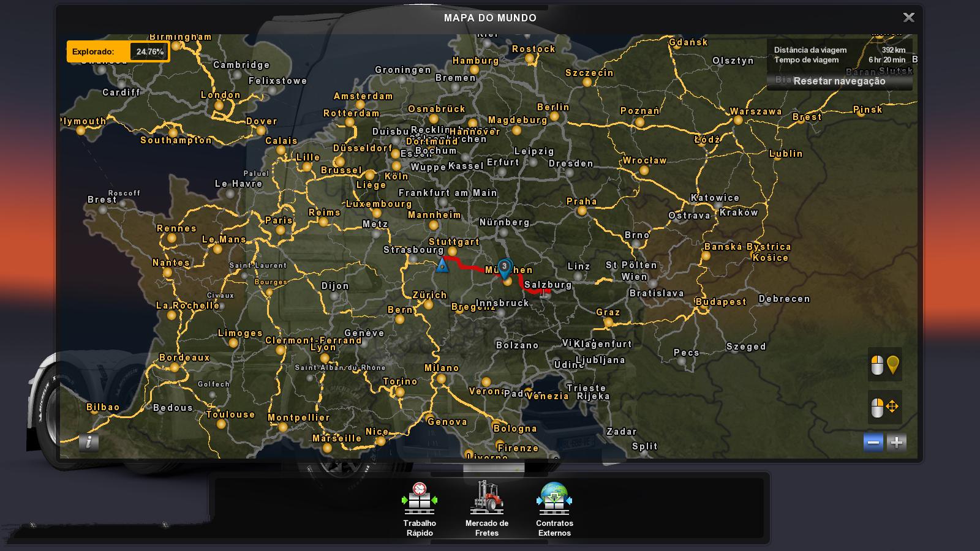Zoom in the map with plus button
Image resolution: width=980 pixels, height=551 pixels.
[897, 443]
